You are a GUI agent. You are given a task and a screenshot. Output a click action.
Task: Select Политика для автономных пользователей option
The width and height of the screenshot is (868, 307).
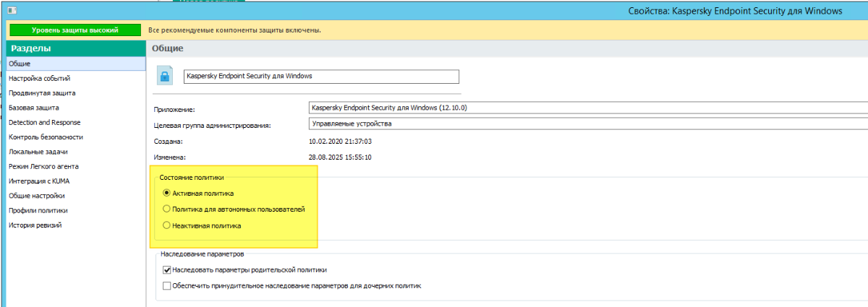[x=166, y=209]
